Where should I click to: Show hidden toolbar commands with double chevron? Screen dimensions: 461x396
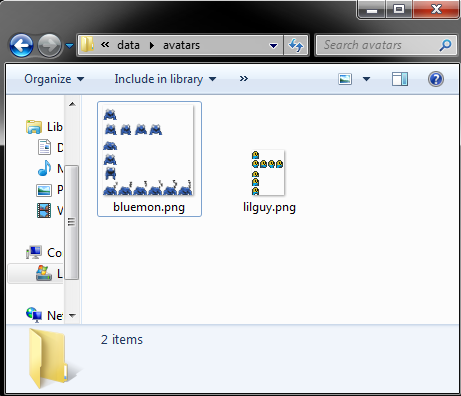click(244, 79)
